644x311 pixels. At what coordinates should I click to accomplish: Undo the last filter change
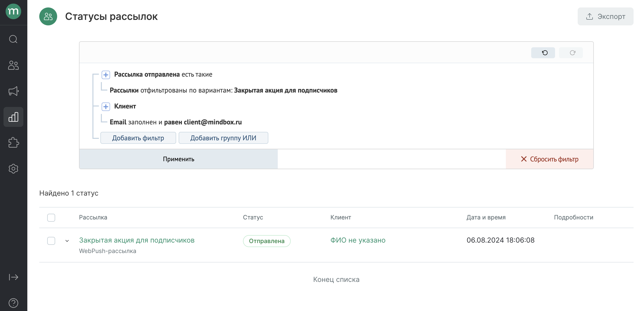point(543,52)
